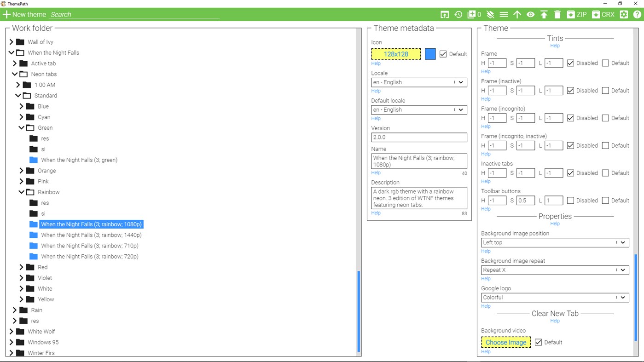Collapse the Rainbow folder
Image resolution: width=644 pixels, height=362 pixels.
coord(21,192)
